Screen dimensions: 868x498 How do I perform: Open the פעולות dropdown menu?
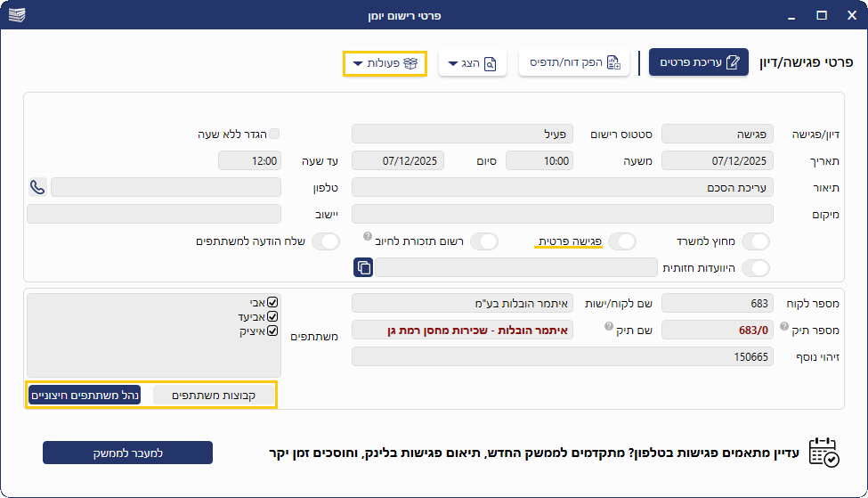[385, 63]
